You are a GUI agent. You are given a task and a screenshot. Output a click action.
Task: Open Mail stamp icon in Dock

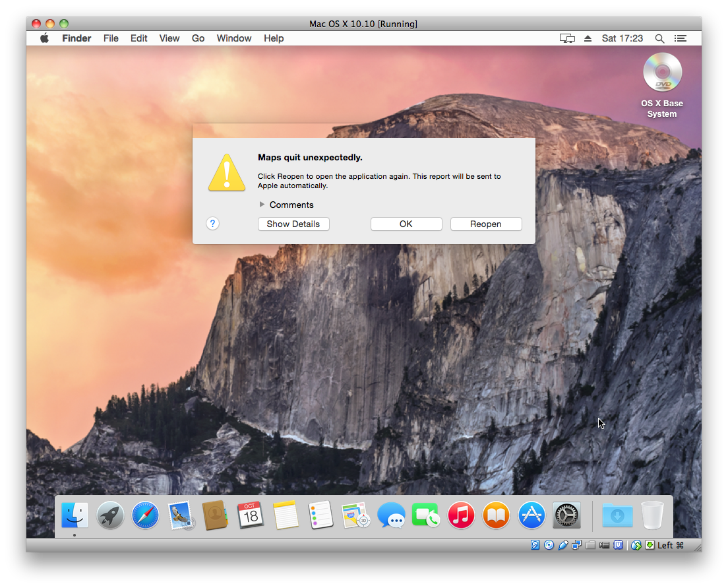pyautogui.click(x=181, y=515)
